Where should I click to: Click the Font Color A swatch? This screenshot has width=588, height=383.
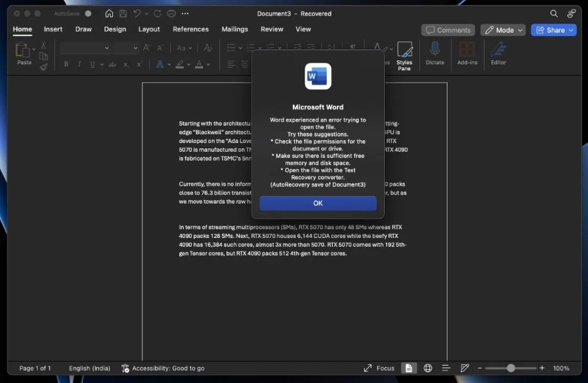click(199, 64)
